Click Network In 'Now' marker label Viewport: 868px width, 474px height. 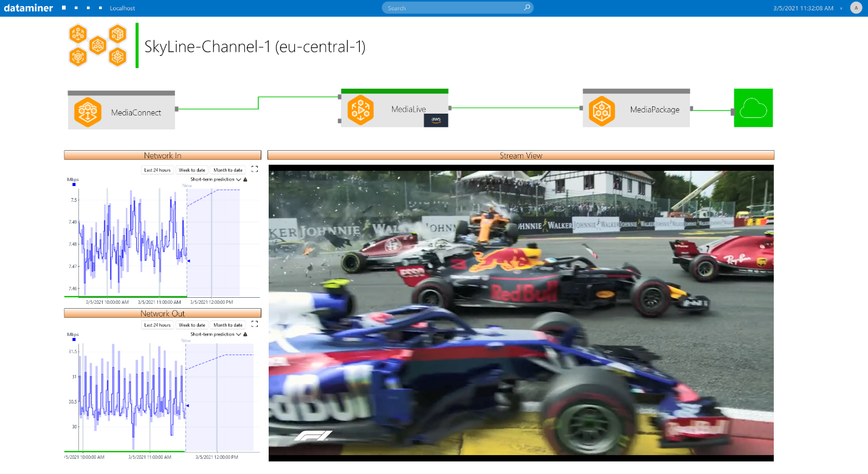(x=187, y=186)
